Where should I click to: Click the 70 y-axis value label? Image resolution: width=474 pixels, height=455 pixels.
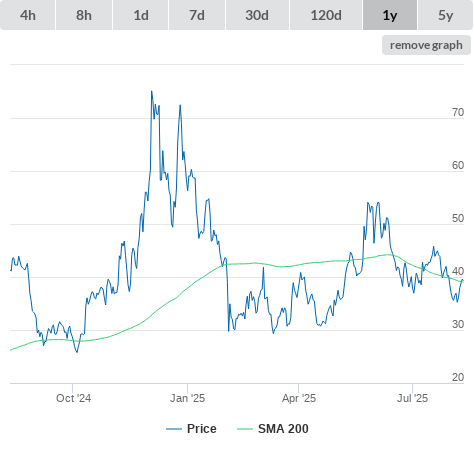(458, 112)
